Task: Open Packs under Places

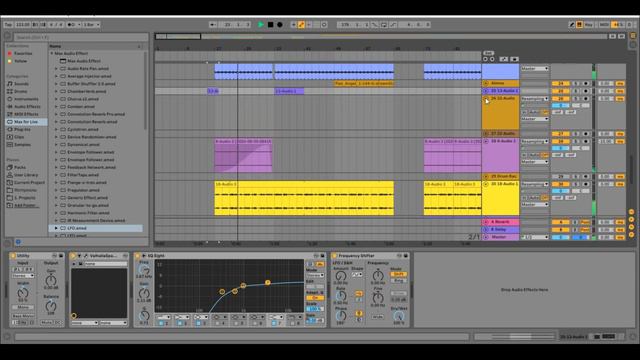Action: tap(20, 167)
